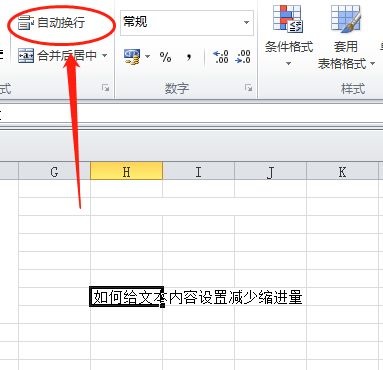The height and width of the screenshot is (370, 383).
Task: Select column I header
Action: coord(199,171)
